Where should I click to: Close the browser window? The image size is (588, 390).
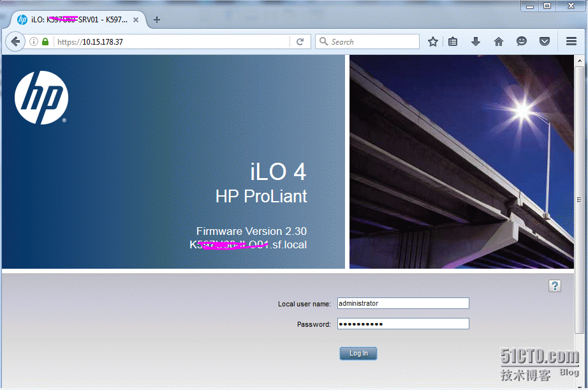[x=571, y=6]
